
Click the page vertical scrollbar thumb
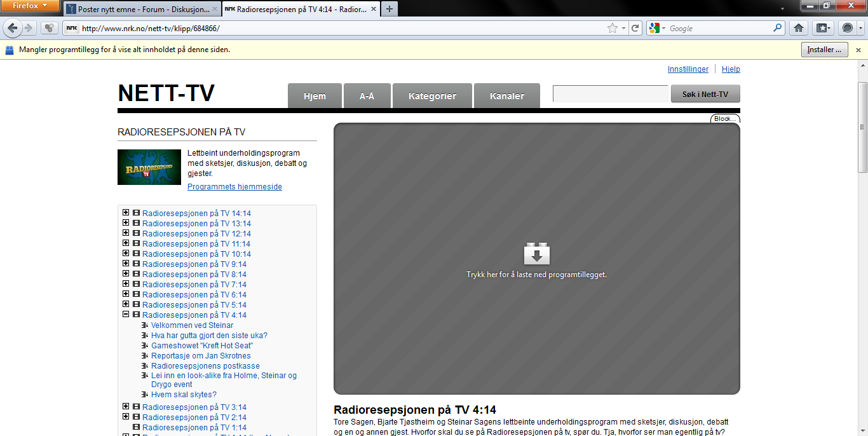[862, 127]
